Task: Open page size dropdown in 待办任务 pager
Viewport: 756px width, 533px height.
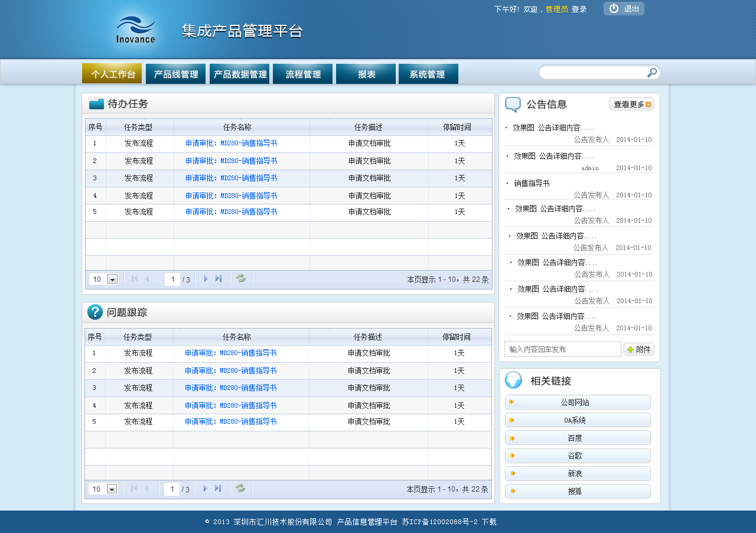Action: (x=112, y=279)
